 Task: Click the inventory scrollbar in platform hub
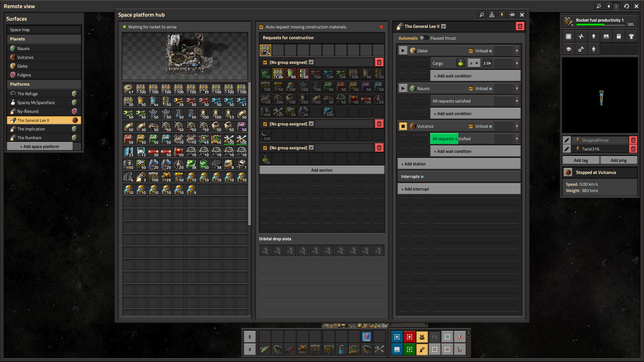click(x=250, y=154)
